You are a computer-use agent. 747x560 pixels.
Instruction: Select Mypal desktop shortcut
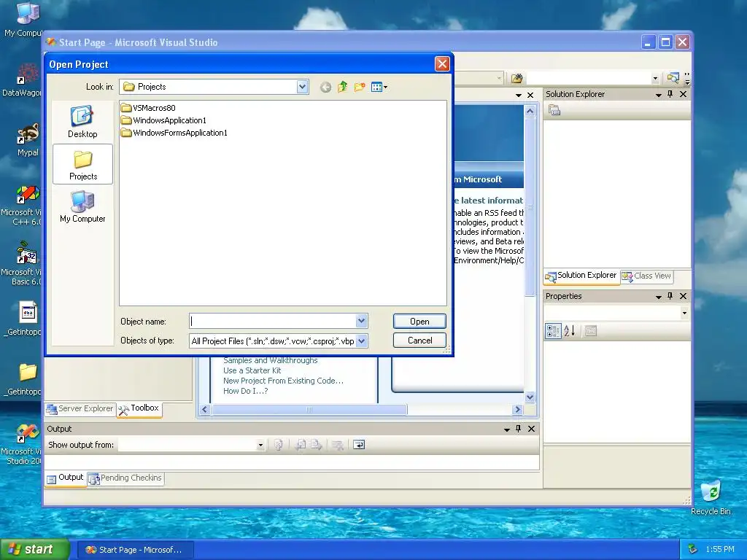28,141
